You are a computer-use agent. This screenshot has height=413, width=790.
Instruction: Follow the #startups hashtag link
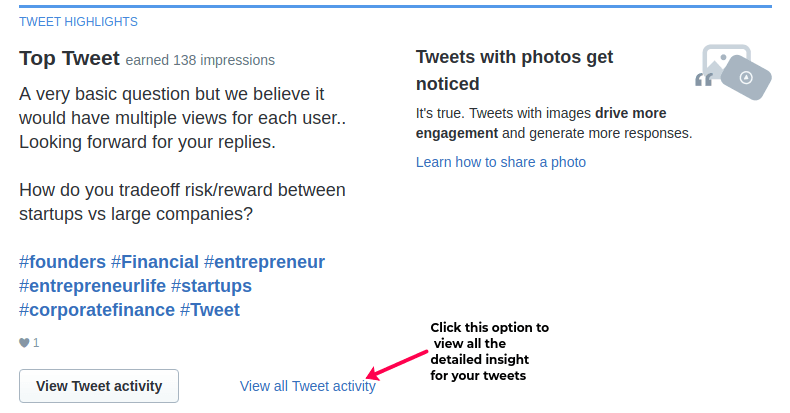coord(211,286)
